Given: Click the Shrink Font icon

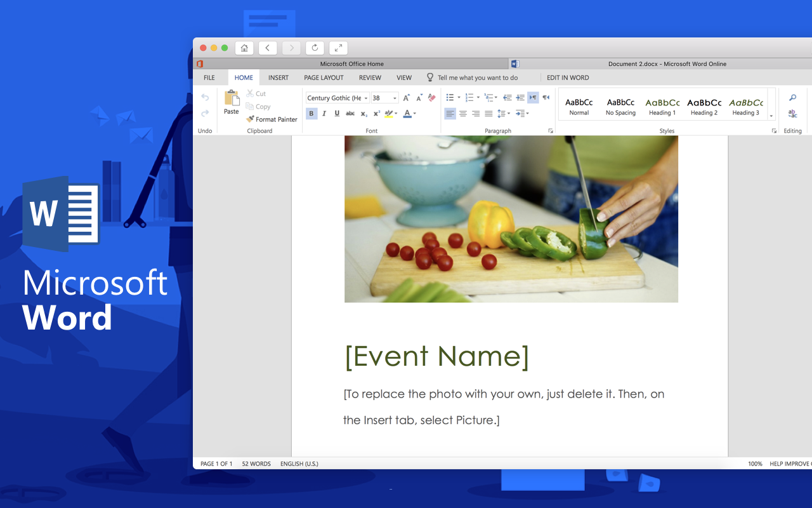Looking at the screenshot, I should (x=419, y=98).
